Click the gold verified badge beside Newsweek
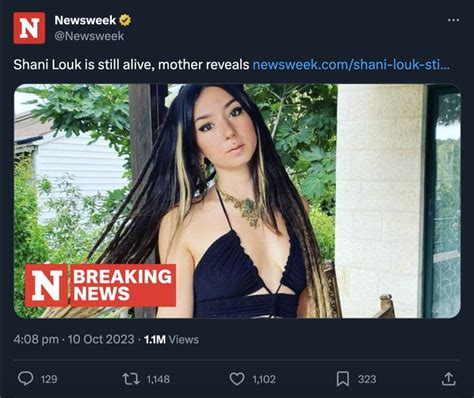Screen dimensions: 474x398 (125, 20)
